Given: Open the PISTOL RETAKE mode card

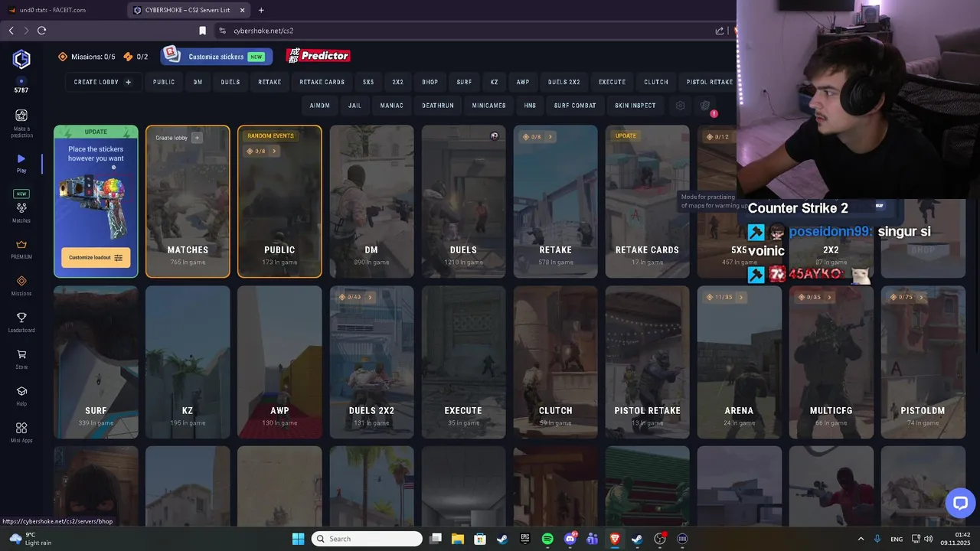Looking at the screenshot, I should (x=647, y=362).
